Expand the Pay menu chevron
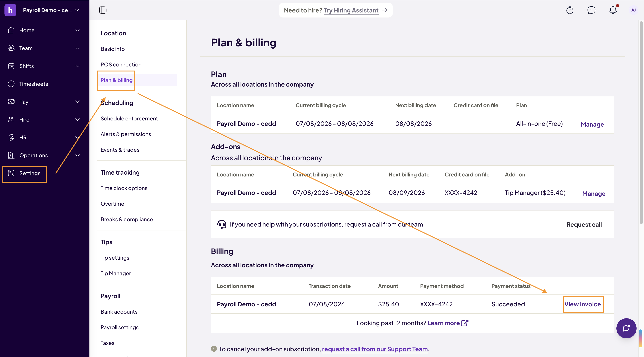Viewport: 644px width, 357px height. [x=78, y=102]
